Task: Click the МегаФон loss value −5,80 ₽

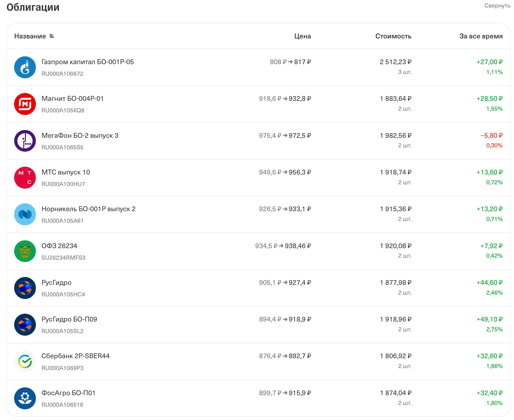Action: [491, 135]
